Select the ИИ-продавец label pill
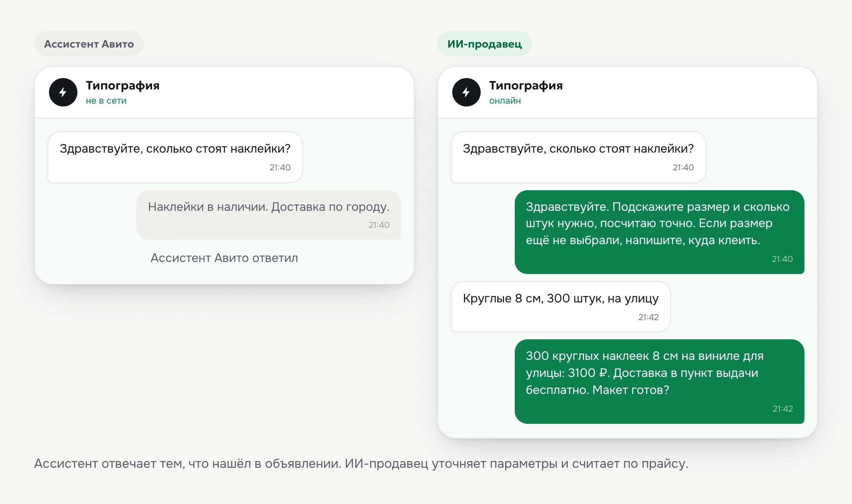 click(485, 44)
